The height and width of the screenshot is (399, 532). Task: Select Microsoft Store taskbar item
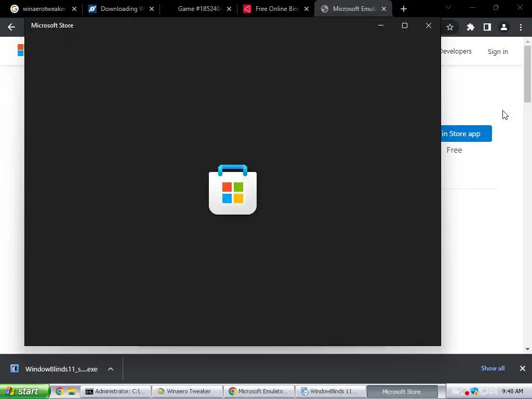(402, 391)
